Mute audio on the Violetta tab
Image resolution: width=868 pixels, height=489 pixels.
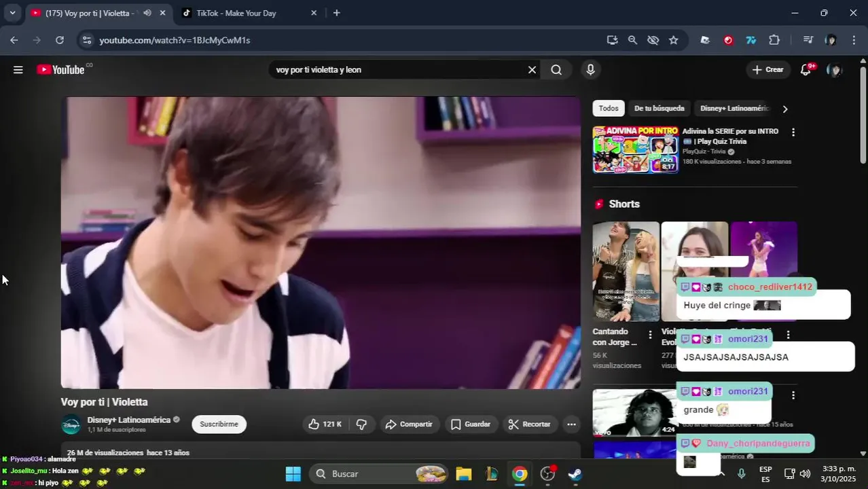[147, 13]
